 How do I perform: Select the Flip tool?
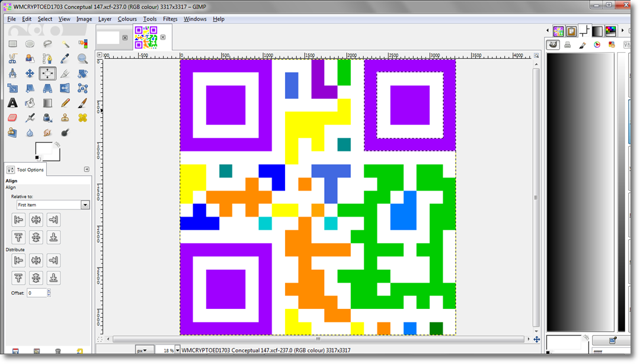pyautogui.click(x=65, y=88)
